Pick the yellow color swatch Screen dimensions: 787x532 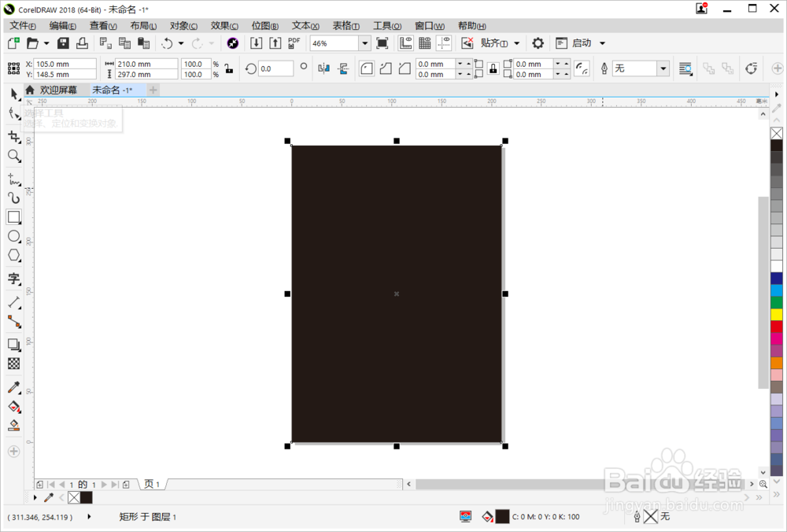777,314
